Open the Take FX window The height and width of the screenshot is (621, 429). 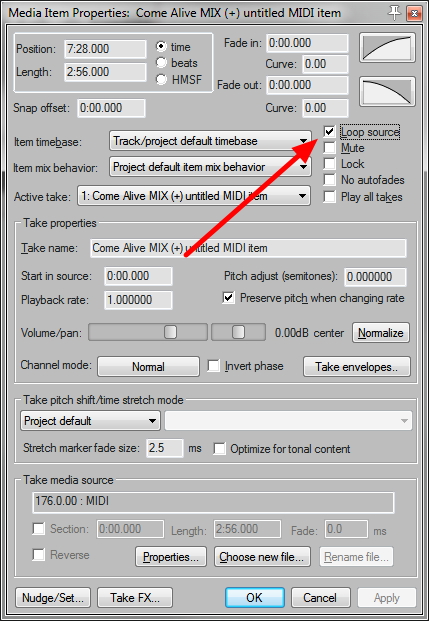pyautogui.click(x=135, y=597)
